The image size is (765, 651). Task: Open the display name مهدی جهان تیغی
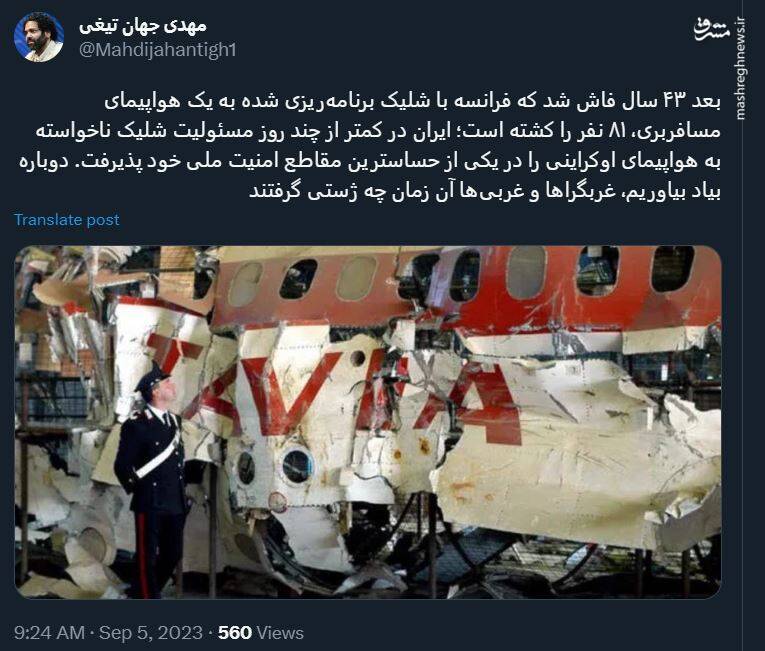(x=143, y=25)
